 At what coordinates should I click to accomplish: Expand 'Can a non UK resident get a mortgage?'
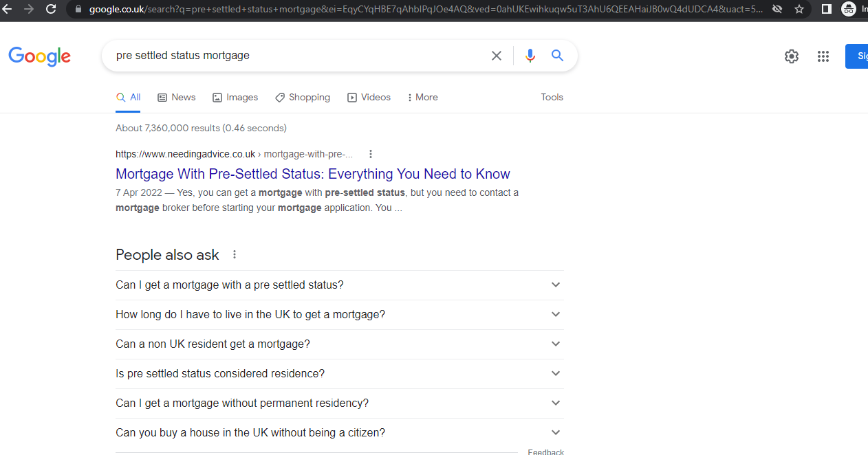pyautogui.click(x=556, y=344)
